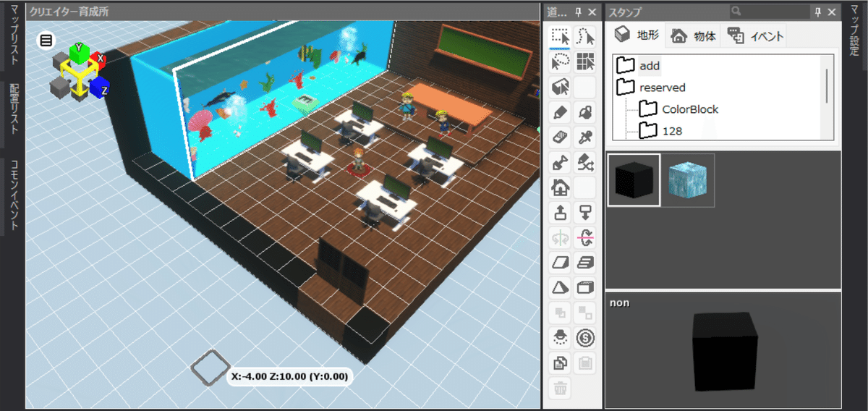The width and height of the screenshot is (868, 411).
Task: Switch to the イベント tab
Action: click(x=754, y=35)
